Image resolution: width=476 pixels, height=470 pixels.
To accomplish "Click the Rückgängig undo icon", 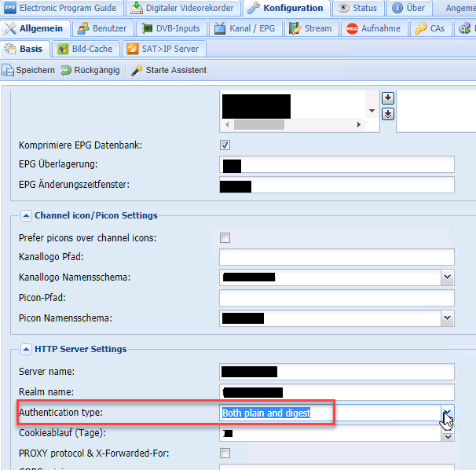I will (66, 71).
